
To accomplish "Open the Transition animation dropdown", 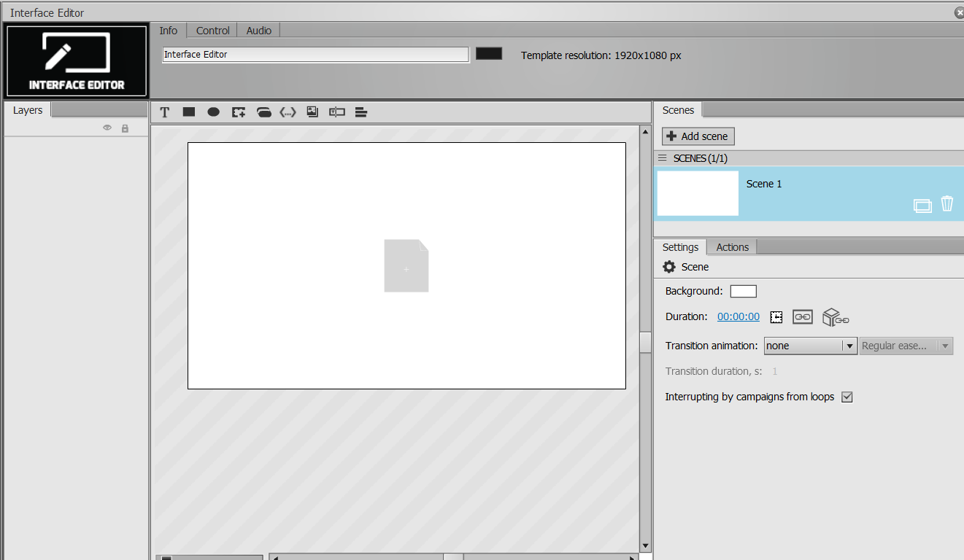I will click(810, 346).
